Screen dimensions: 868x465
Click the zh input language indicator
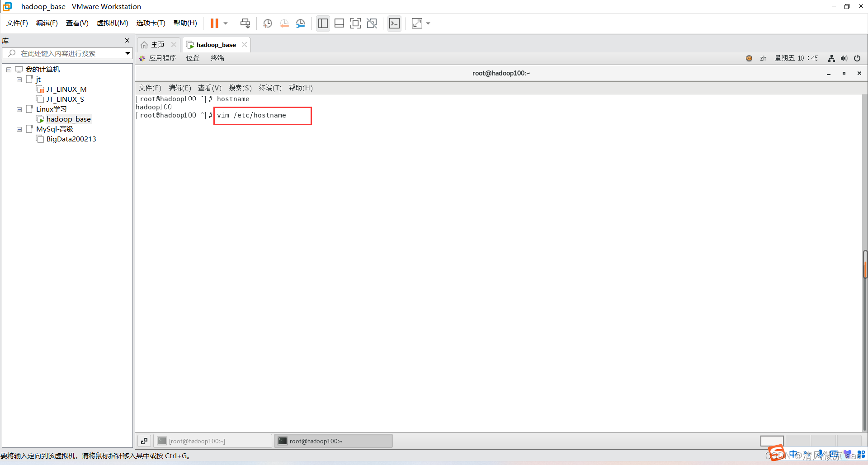click(x=763, y=58)
